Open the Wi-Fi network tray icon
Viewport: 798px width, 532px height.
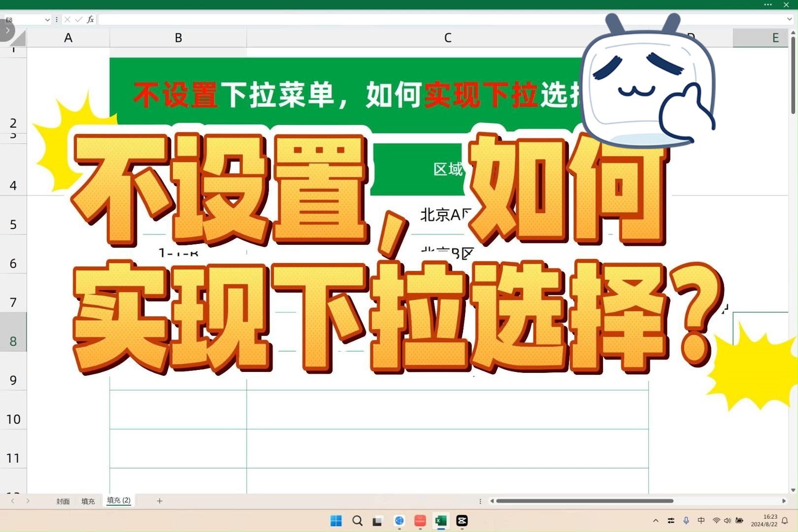click(717, 521)
